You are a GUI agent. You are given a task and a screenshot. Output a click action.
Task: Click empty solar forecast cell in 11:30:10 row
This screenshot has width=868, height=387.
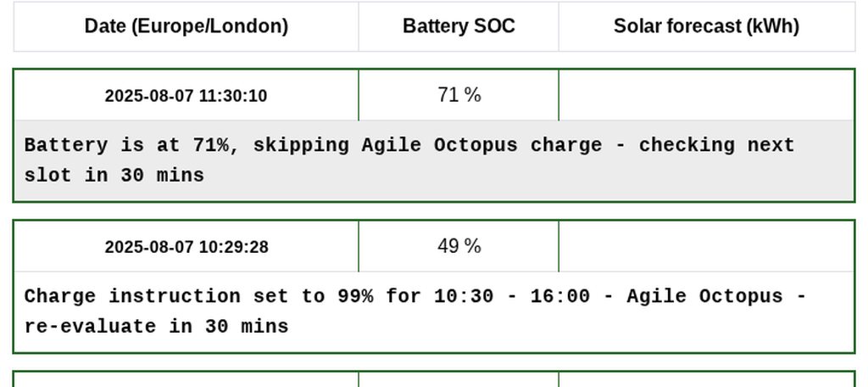(x=706, y=95)
